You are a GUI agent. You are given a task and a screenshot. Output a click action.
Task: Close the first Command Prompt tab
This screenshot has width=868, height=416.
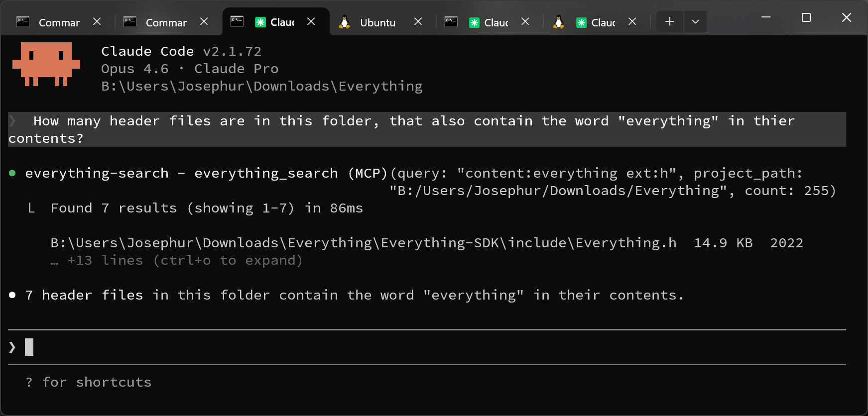click(x=97, y=22)
